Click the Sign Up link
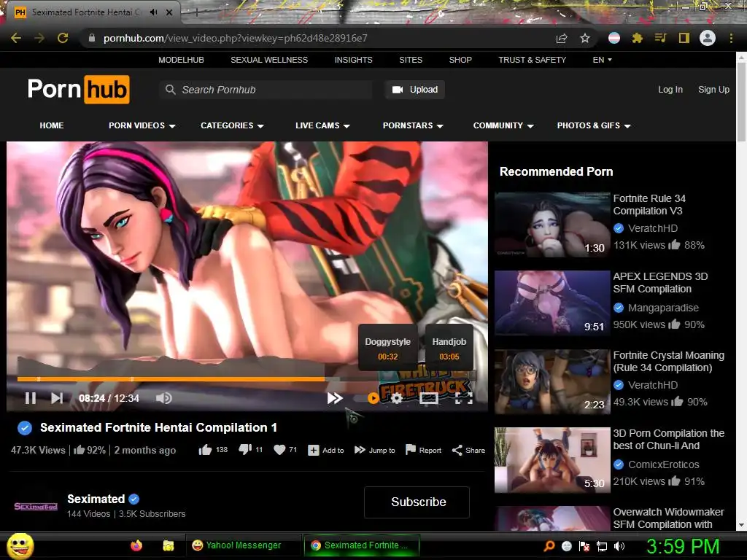Screen dimensions: 747x560 coord(713,90)
